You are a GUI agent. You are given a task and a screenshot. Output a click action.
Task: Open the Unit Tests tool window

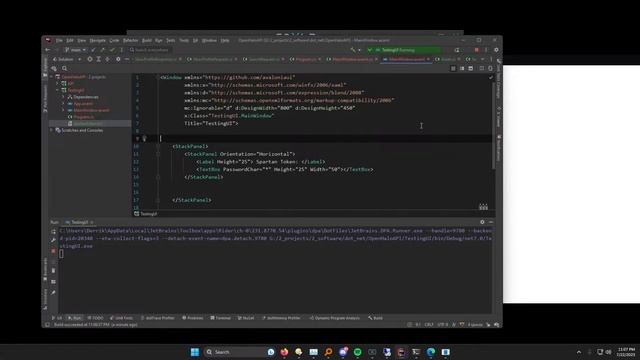pyautogui.click(x=121, y=318)
